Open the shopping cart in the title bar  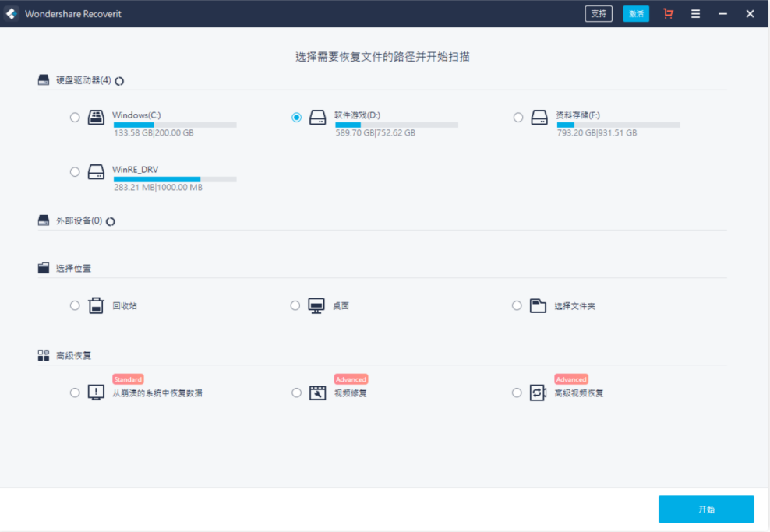(x=668, y=13)
